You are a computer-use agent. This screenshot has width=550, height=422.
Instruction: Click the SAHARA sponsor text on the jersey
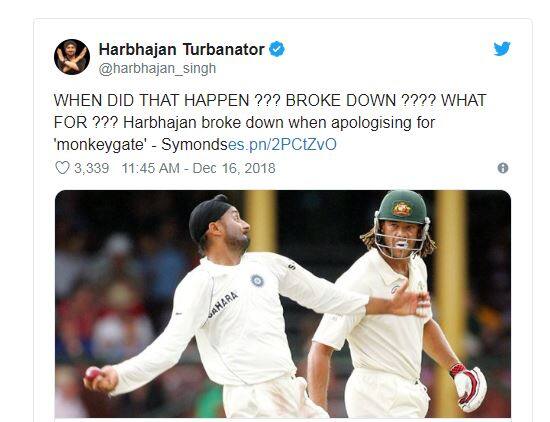click(x=223, y=304)
